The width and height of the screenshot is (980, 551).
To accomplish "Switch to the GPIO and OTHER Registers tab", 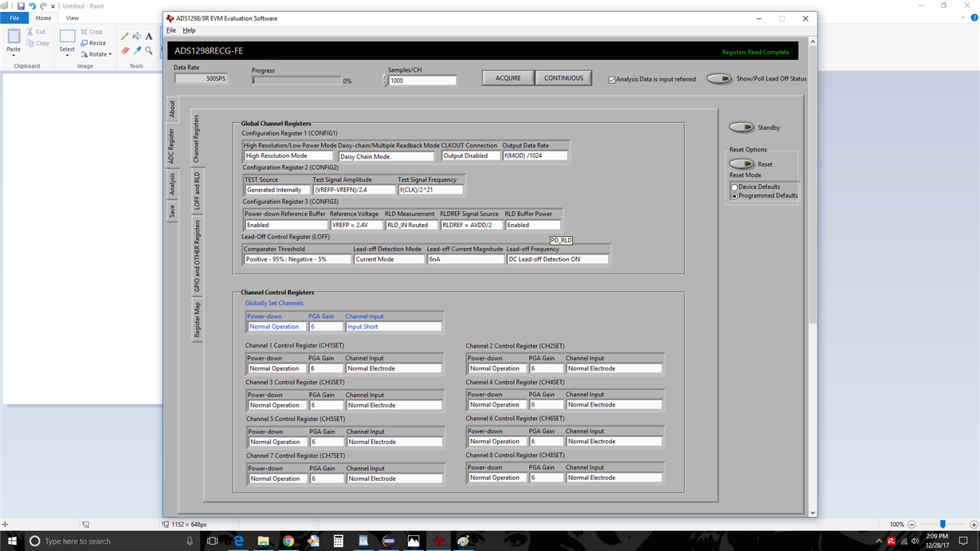I will (x=197, y=257).
